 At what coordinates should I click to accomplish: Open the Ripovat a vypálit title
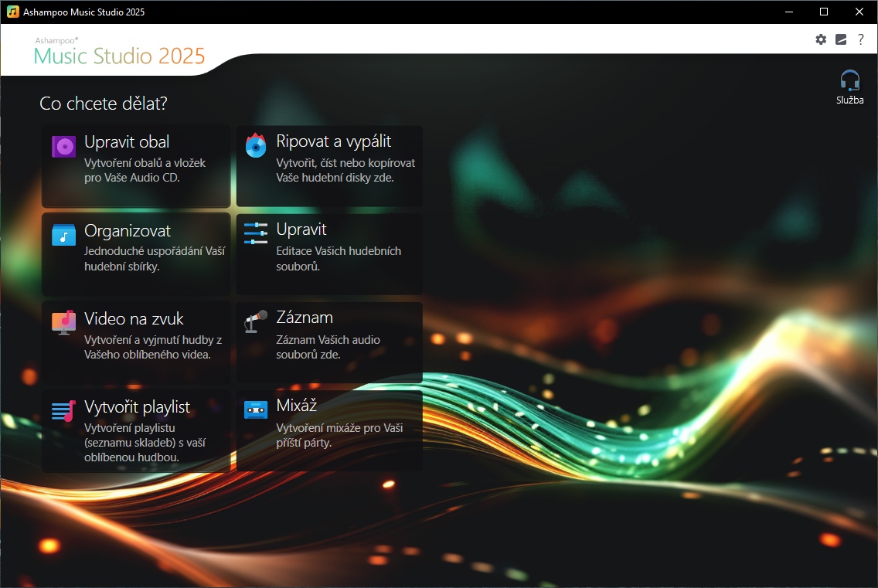coord(334,141)
